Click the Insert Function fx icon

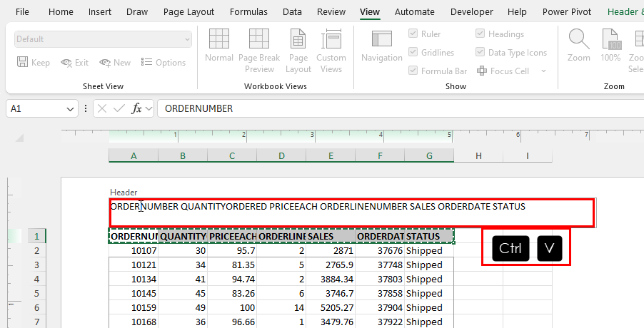[137, 108]
